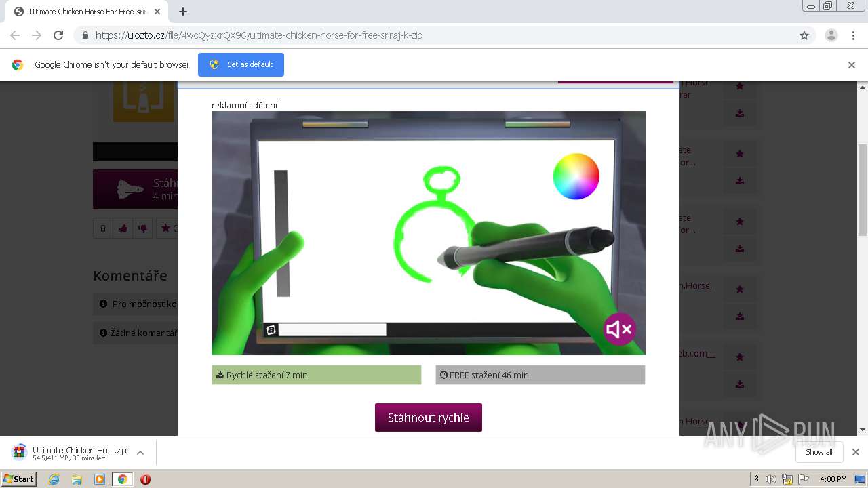The image size is (868, 488).
Task: Open Chrome three-dot menu
Action: 853,35
